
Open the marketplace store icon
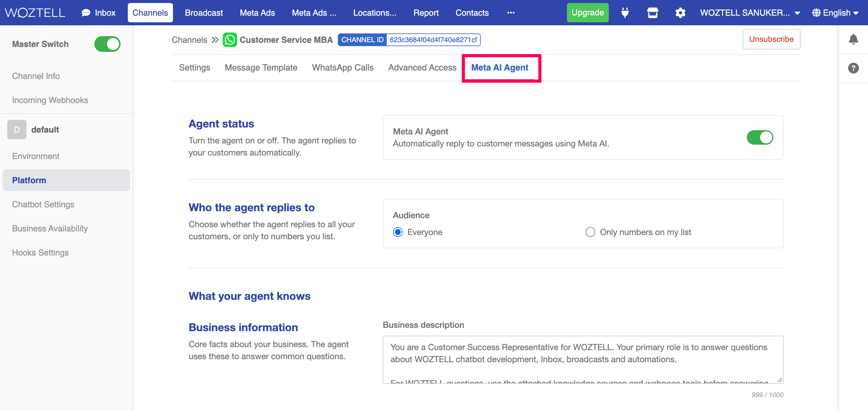coord(652,13)
